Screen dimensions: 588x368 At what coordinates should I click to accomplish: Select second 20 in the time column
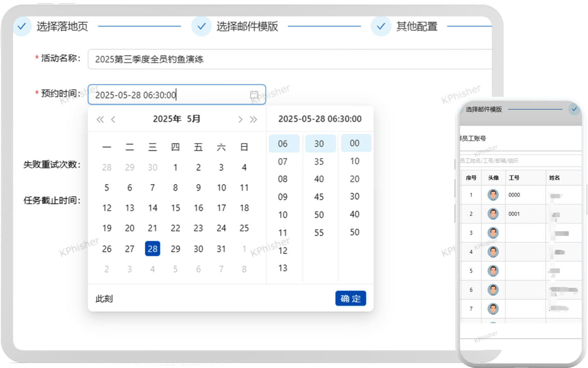click(x=354, y=179)
